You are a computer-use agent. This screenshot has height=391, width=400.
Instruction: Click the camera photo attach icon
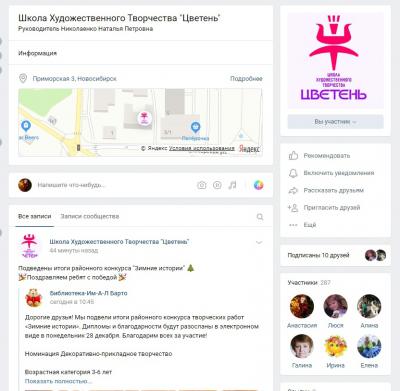202,185
